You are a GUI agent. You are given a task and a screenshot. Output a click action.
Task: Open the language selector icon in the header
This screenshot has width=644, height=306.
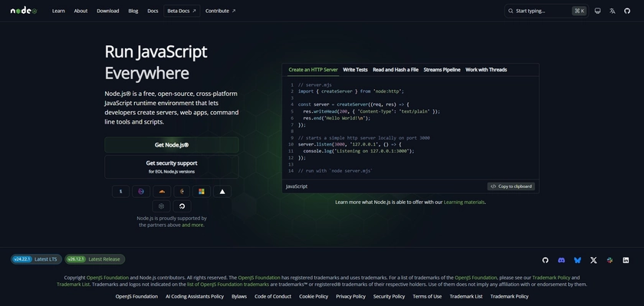(613, 11)
